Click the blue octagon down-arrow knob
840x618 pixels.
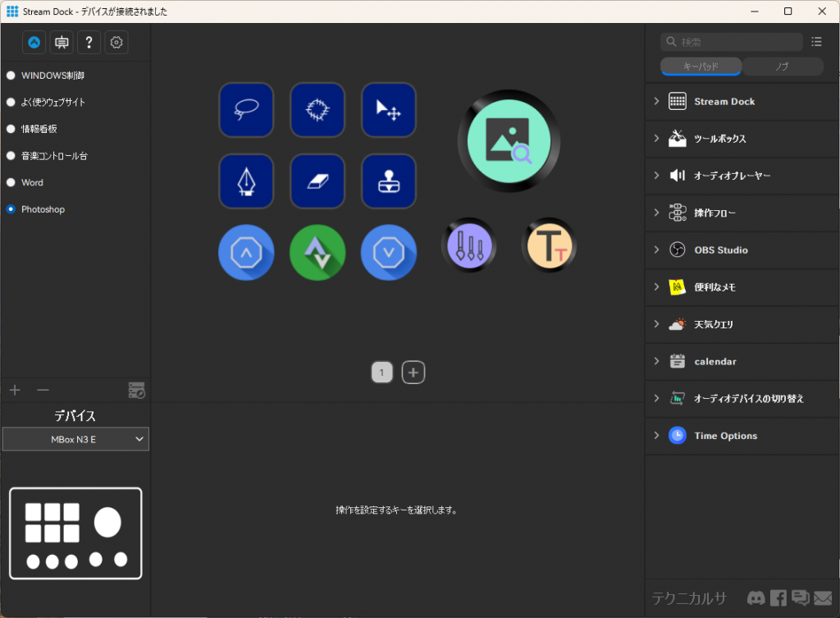click(x=388, y=253)
